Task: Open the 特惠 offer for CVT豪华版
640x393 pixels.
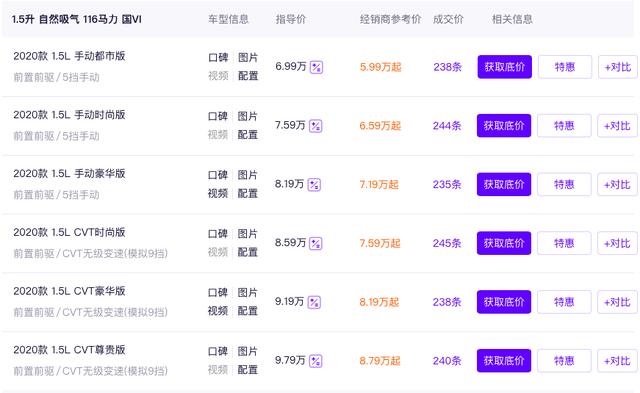Action: [x=564, y=302]
